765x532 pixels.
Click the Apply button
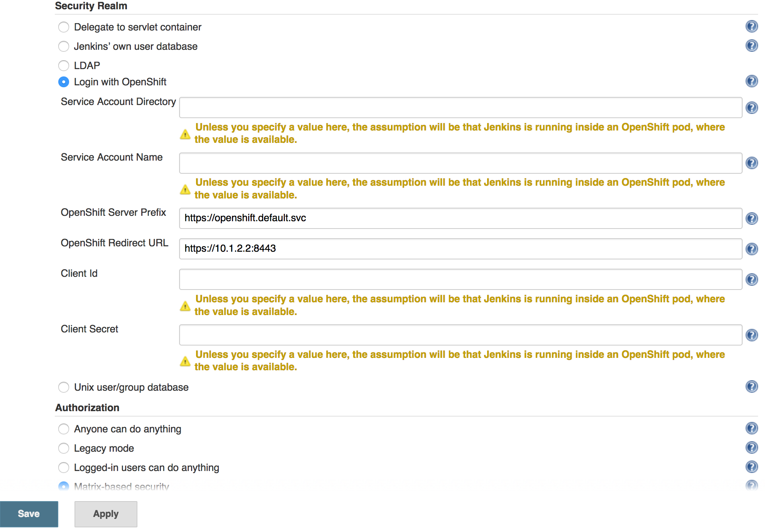click(105, 513)
